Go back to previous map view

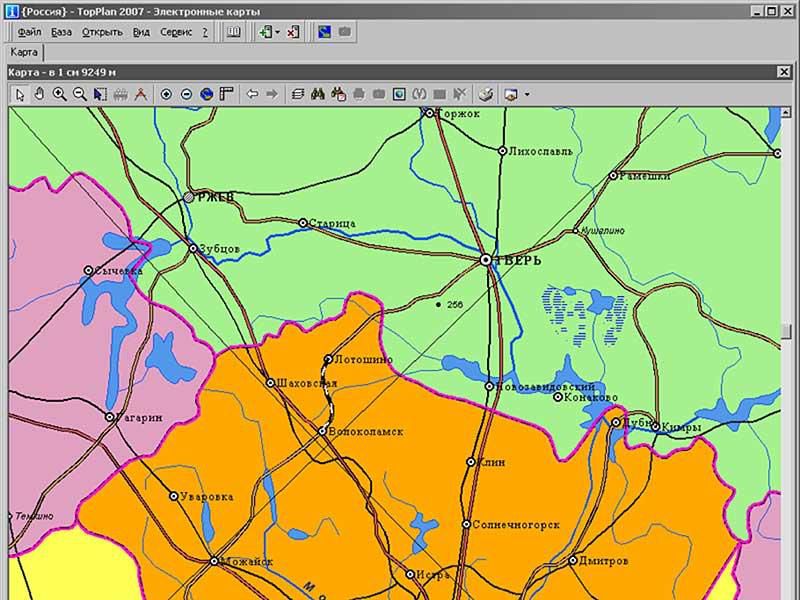click(252, 94)
